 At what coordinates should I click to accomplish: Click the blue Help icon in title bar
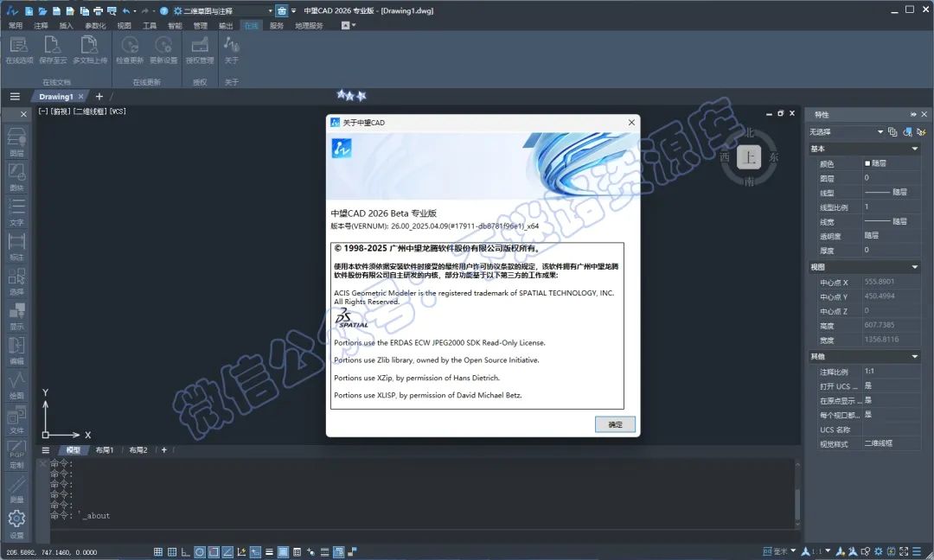[163, 10]
